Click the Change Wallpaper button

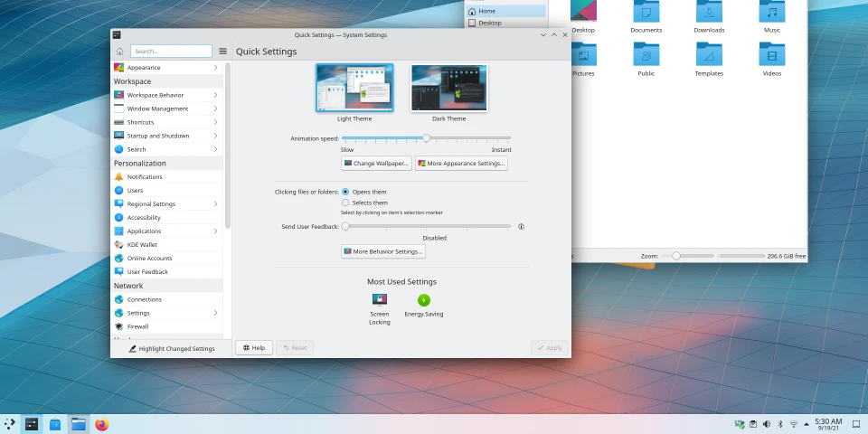(x=376, y=164)
